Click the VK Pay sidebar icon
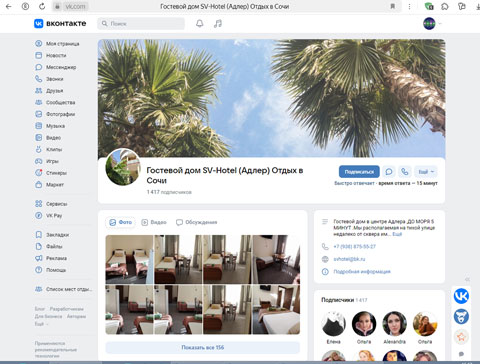Viewport: 480px width, 364px height. [39, 215]
